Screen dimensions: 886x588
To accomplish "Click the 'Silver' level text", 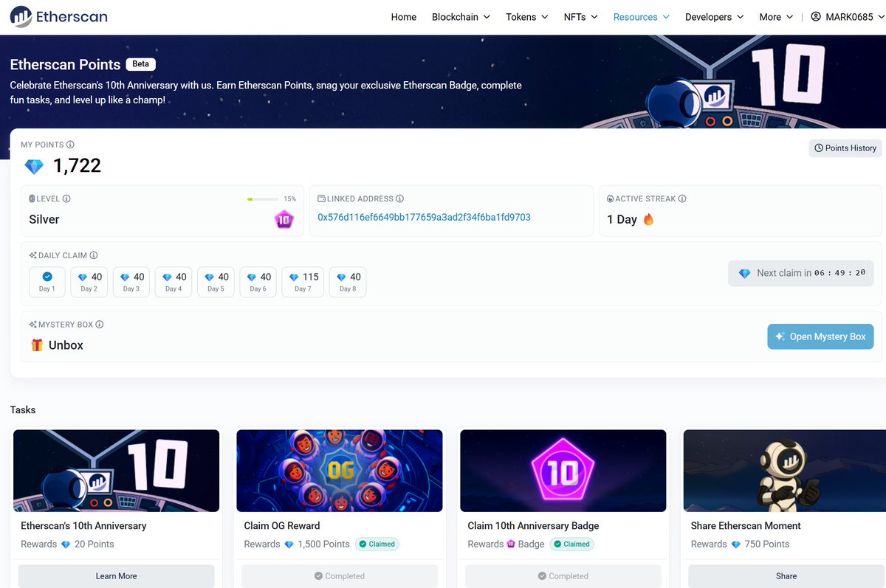I will point(44,219).
